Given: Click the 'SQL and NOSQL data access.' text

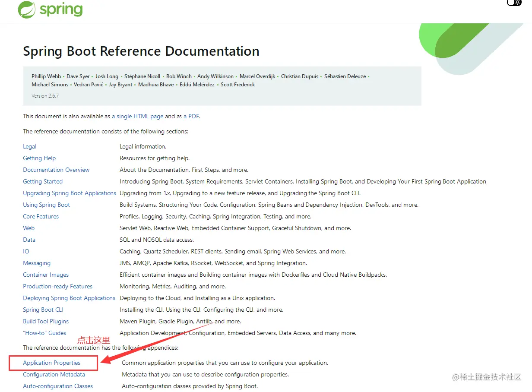Looking at the screenshot, I should click(x=157, y=240).
